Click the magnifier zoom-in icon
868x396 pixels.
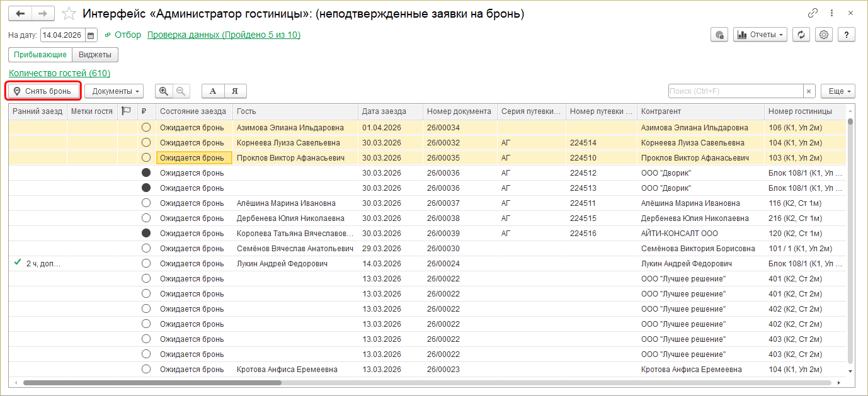tap(164, 91)
